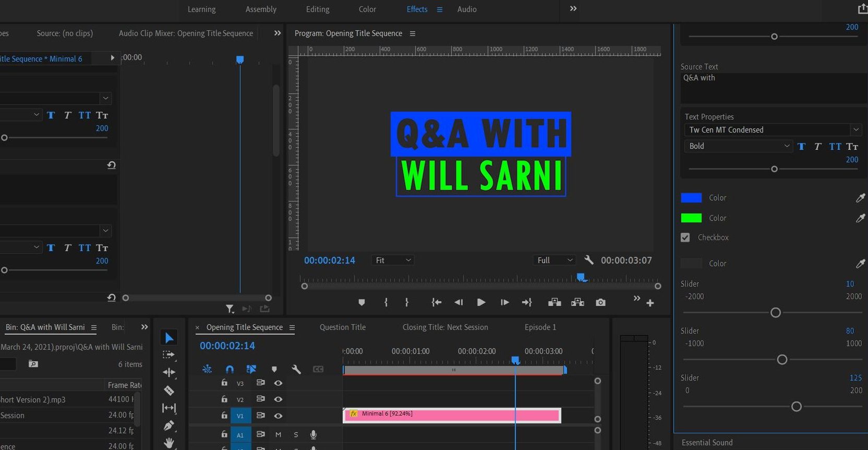Screen dimensions: 868x450
Task: Click Go to Out point button
Action: pyautogui.click(x=527, y=302)
